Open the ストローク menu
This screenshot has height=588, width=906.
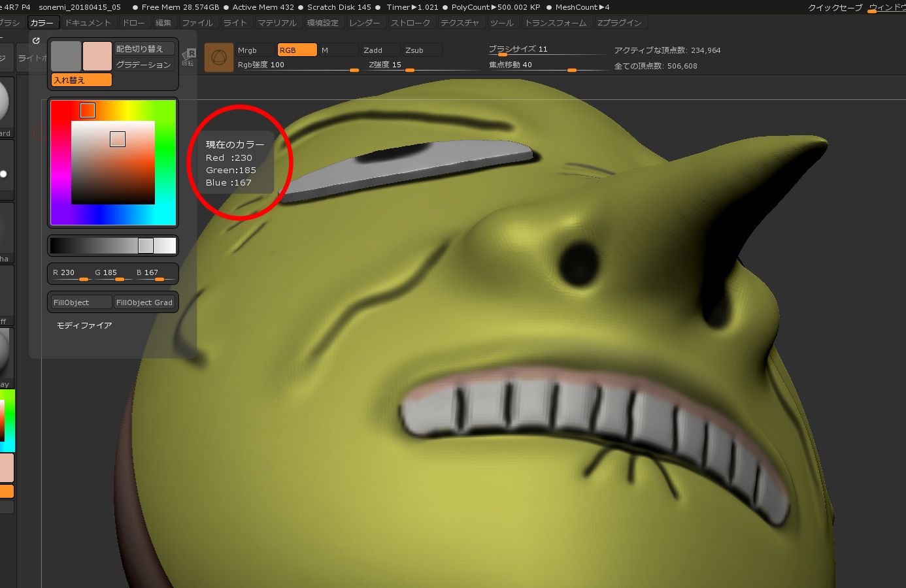pyautogui.click(x=411, y=23)
